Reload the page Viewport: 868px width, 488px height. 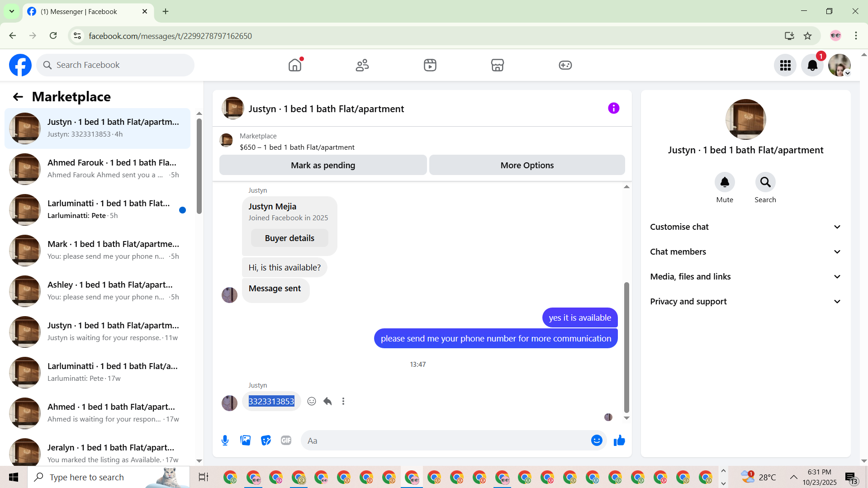53,36
